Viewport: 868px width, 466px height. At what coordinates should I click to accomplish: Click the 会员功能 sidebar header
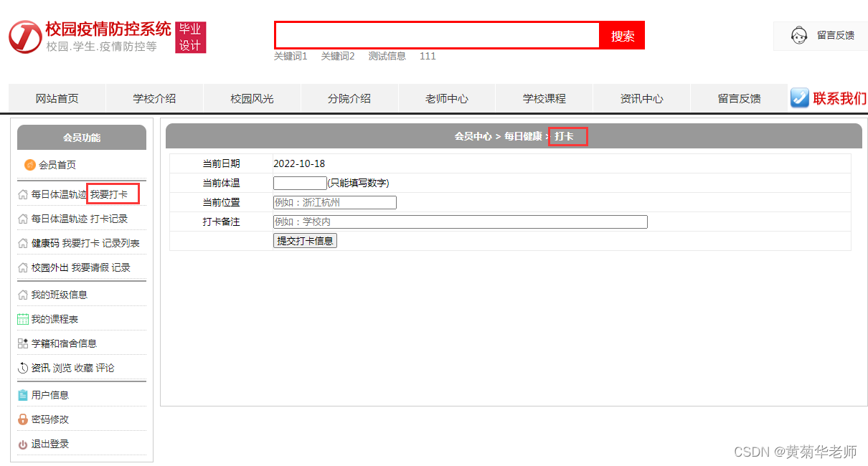point(82,137)
